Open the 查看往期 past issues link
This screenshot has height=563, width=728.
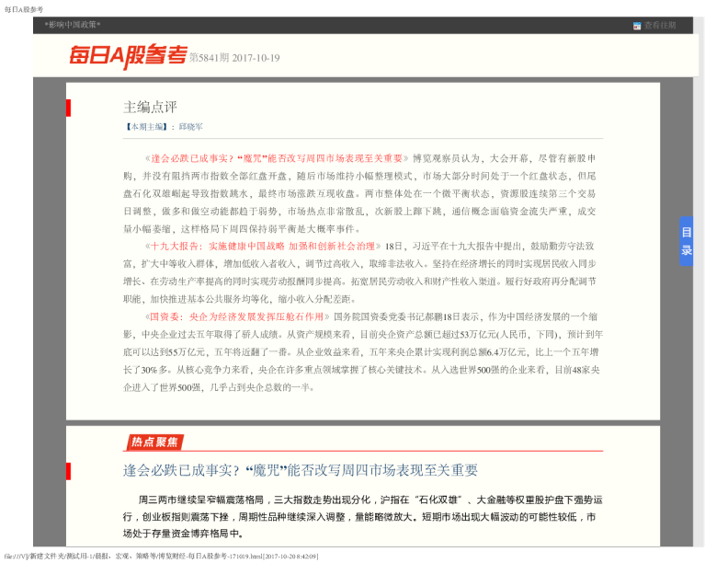[660, 26]
